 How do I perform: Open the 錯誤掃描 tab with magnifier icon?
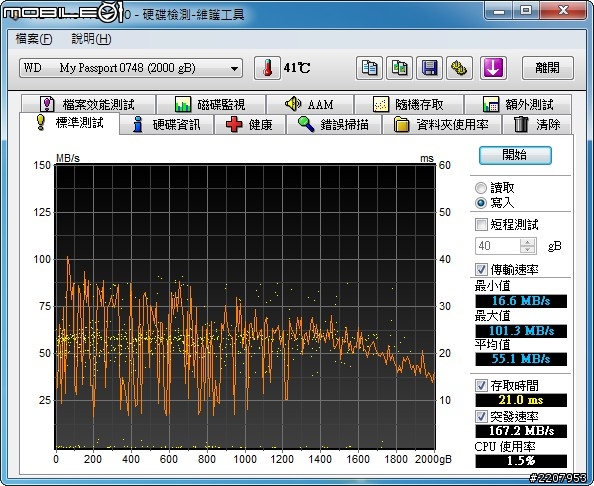point(334,124)
